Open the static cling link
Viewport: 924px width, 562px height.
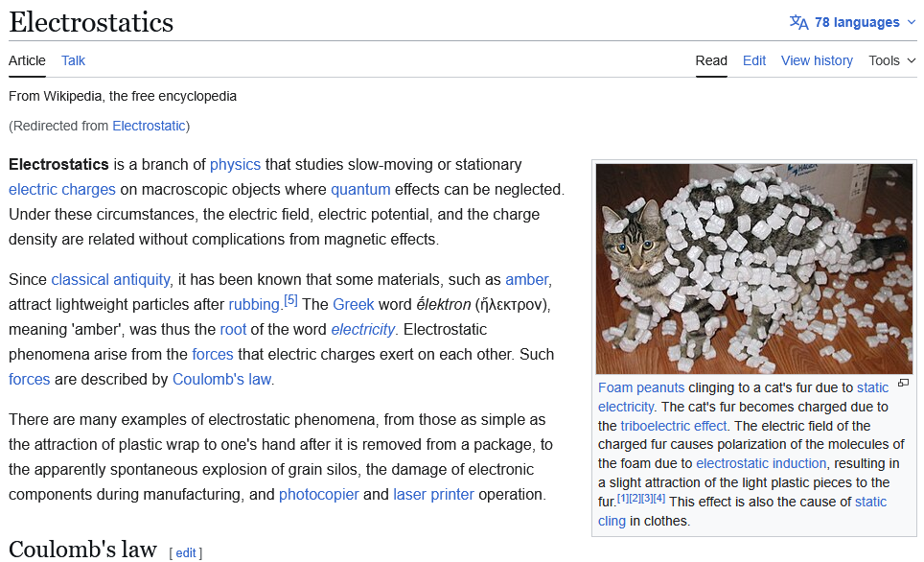click(871, 502)
